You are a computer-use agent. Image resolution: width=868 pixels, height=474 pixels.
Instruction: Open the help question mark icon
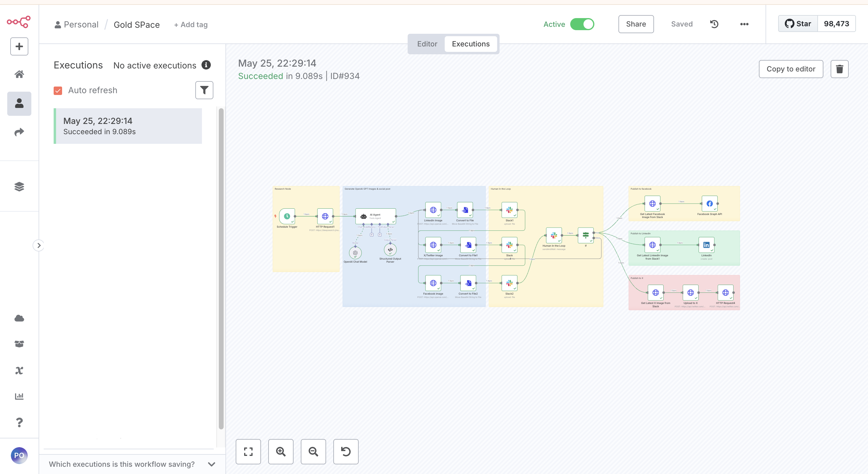[19, 422]
